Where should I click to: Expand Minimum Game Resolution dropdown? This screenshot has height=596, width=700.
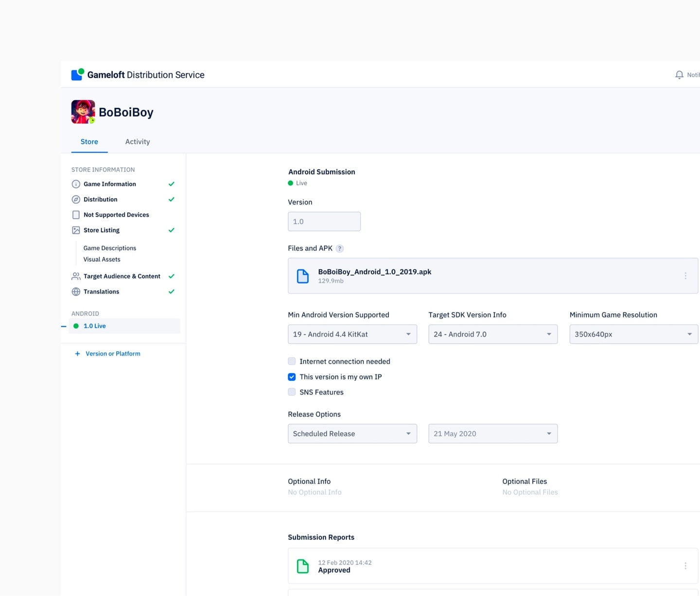634,334
